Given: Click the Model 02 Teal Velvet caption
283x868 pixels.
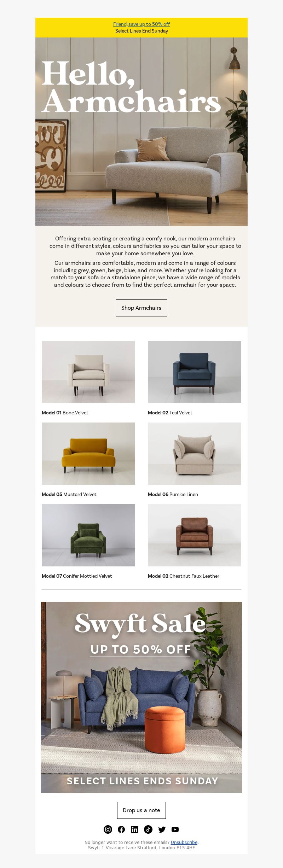Looking at the screenshot, I should point(170,413).
